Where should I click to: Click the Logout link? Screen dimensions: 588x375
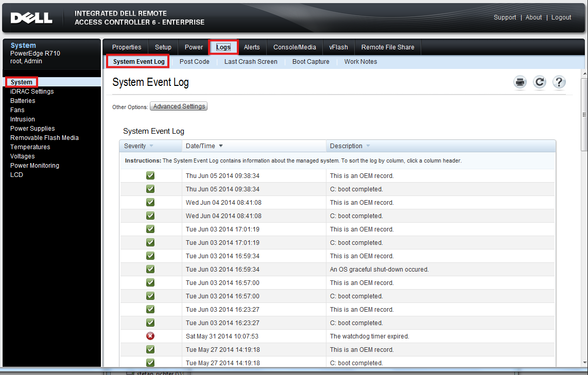coord(561,17)
